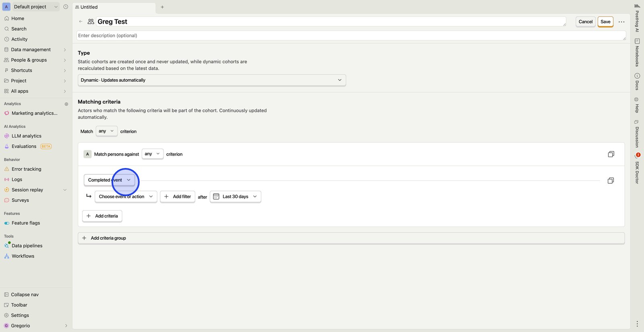Open the cohort Type dropdown

point(211,80)
